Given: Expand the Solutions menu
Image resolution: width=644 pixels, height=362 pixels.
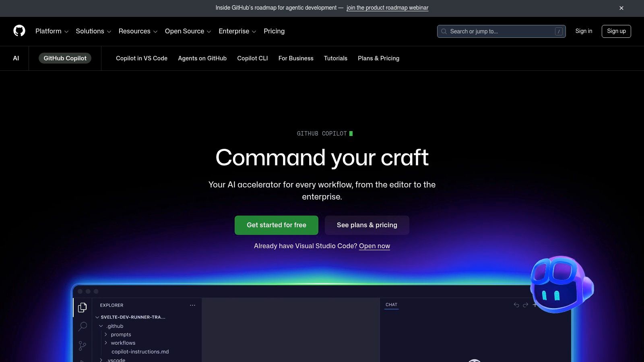Looking at the screenshot, I should coord(93,31).
